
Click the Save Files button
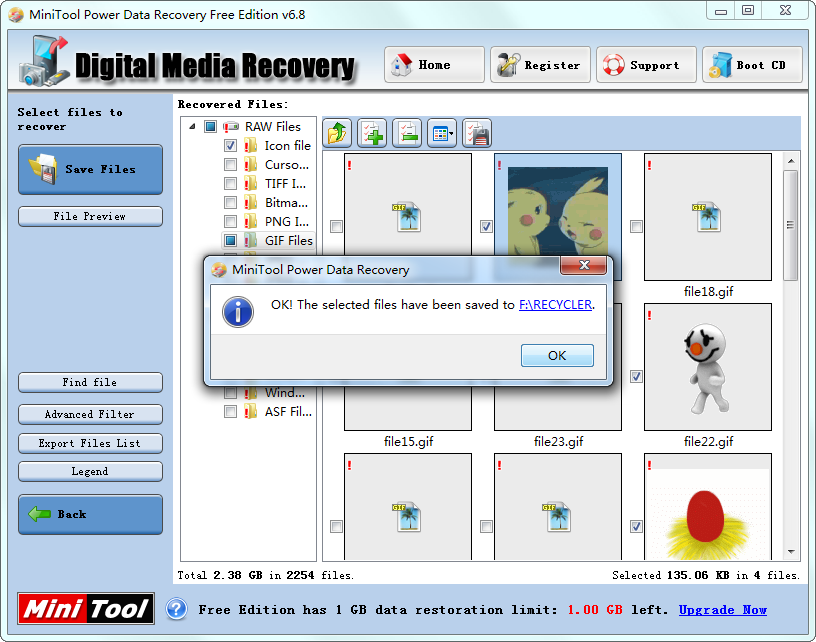(91, 170)
